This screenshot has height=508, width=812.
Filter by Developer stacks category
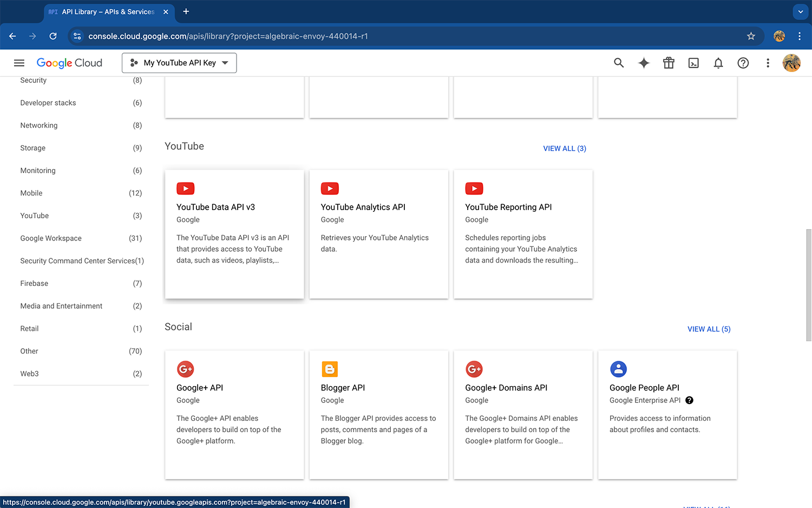[x=81, y=103]
